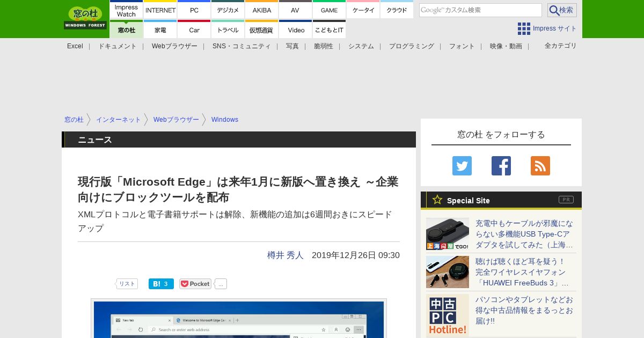Open the HUAWEI FreeBuds 3 article thumbnail
Viewport: 644px width, 338px height.
pyautogui.click(x=448, y=272)
